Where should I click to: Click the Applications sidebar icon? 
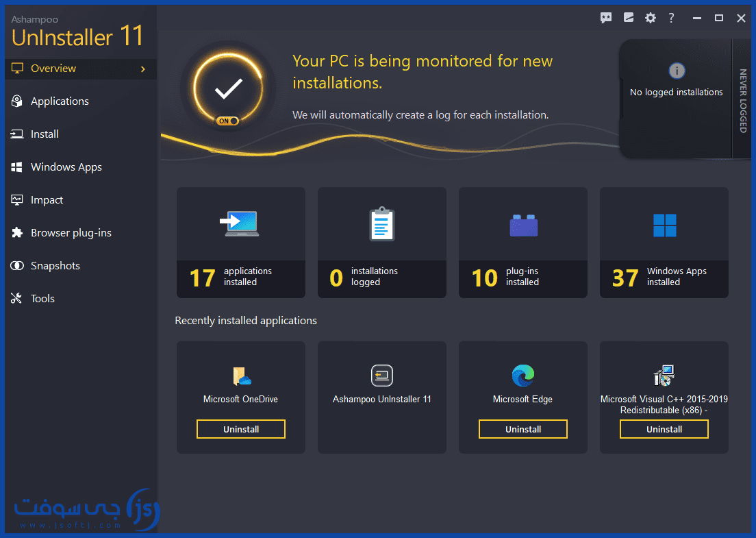(17, 101)
